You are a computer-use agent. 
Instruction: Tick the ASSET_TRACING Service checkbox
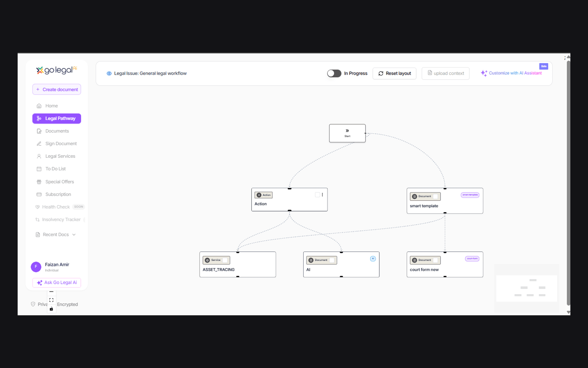click(x=225, y=260)
